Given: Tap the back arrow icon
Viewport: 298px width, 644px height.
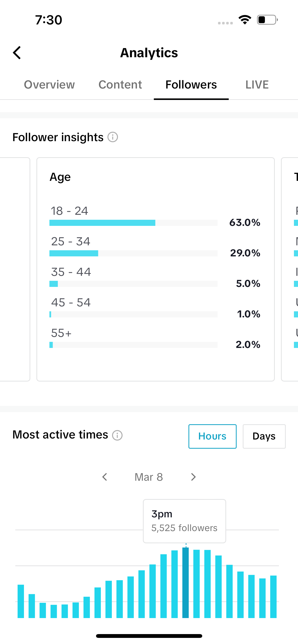Looking at the screenshot, I should [17, 53].
